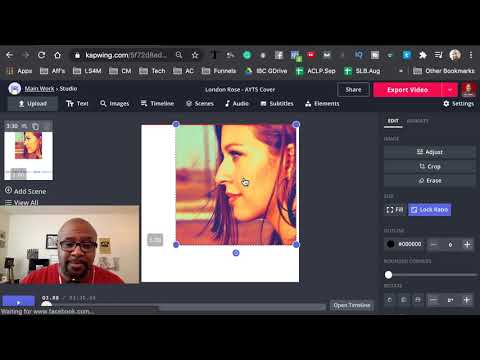This screenshot has width=480, height=360.
Task: Open the Other Bookmarks folder
Action: pyautogui.click(x=444, y=71)
